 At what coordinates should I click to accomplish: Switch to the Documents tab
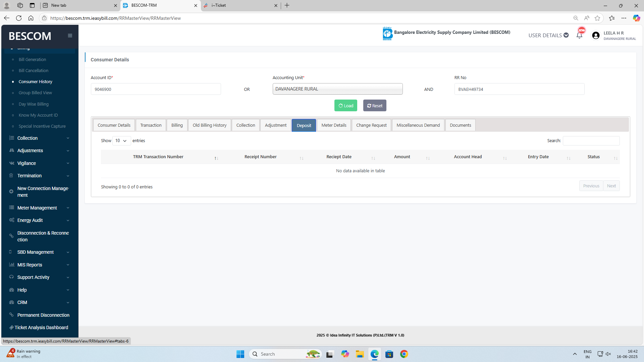pos(461,125)
